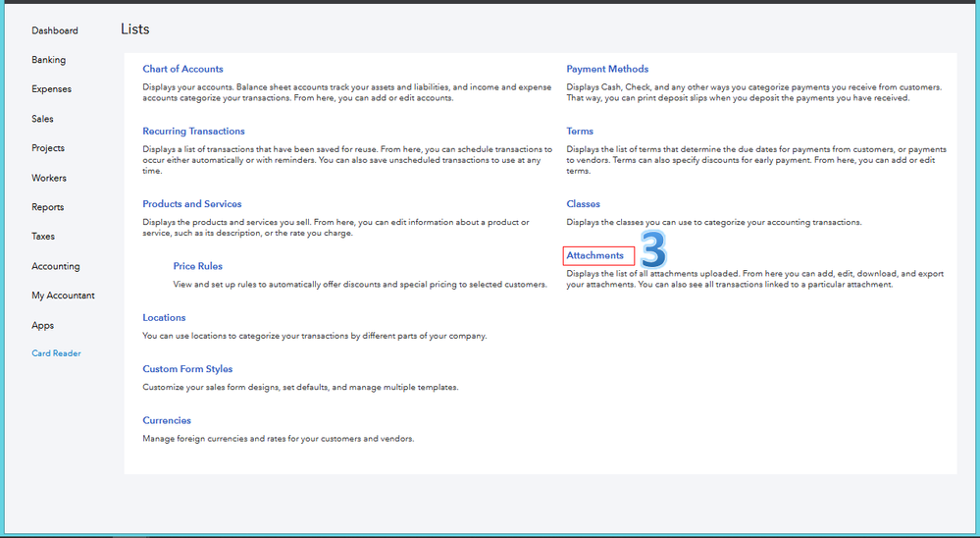Open Apps from the sidebar
This screenshot has height=538, width=980.
(43, 325)
